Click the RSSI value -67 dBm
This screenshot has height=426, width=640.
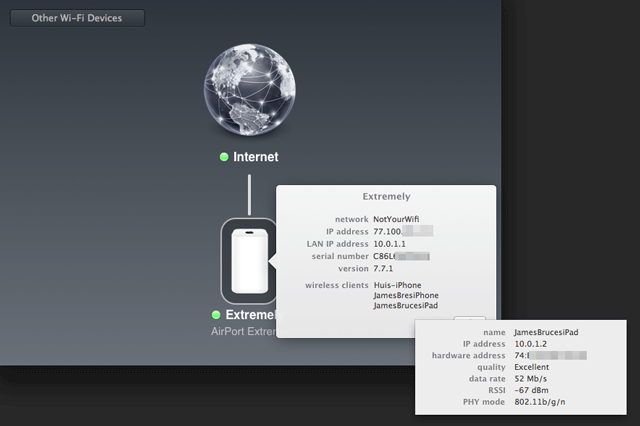pyautogui.click(x=531, y=390)
